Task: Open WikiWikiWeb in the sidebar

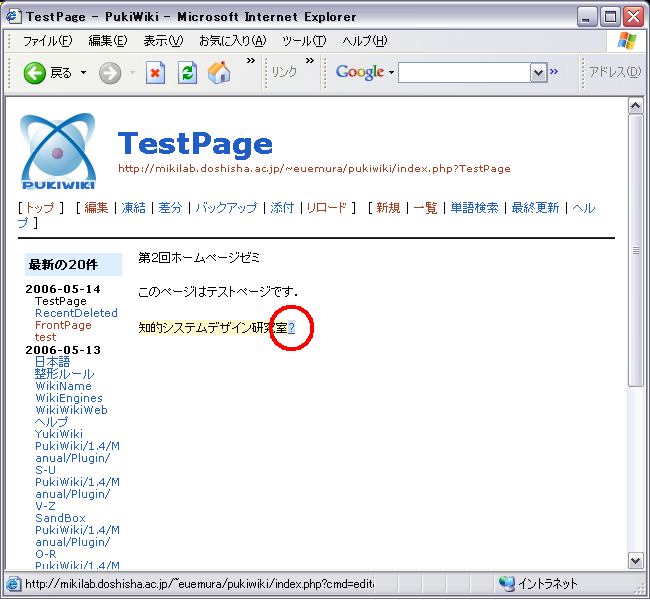Action: point(71,410)
